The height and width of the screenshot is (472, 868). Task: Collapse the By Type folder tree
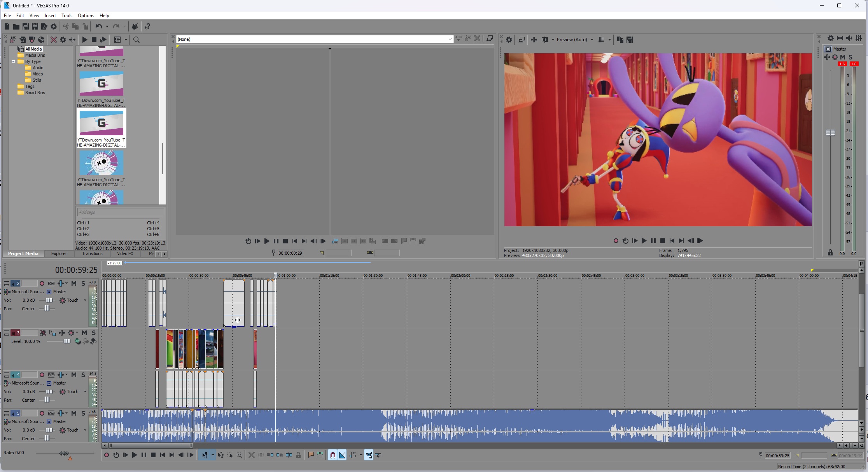click(x=14, y=61)
